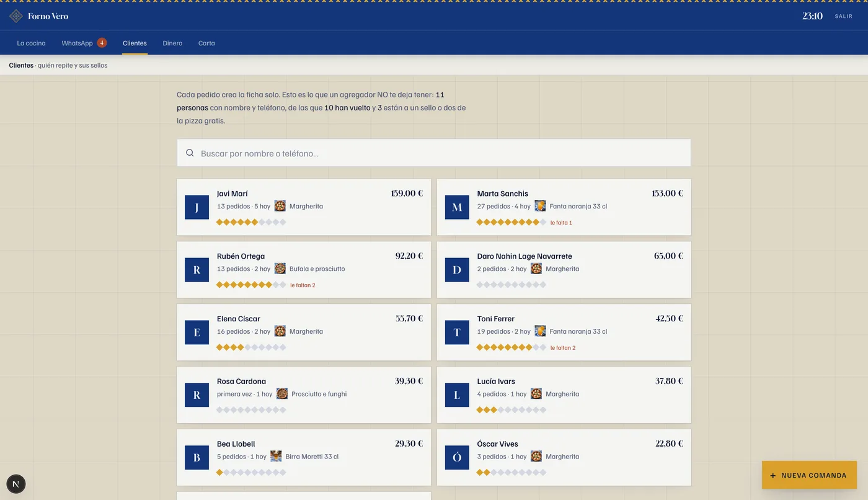
Task: Click the WhatsApp notification badge
Action: point(102,43)
